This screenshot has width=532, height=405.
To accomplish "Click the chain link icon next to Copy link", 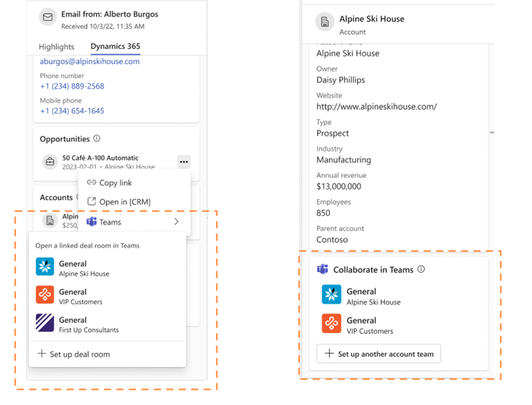I will point(92,183).
